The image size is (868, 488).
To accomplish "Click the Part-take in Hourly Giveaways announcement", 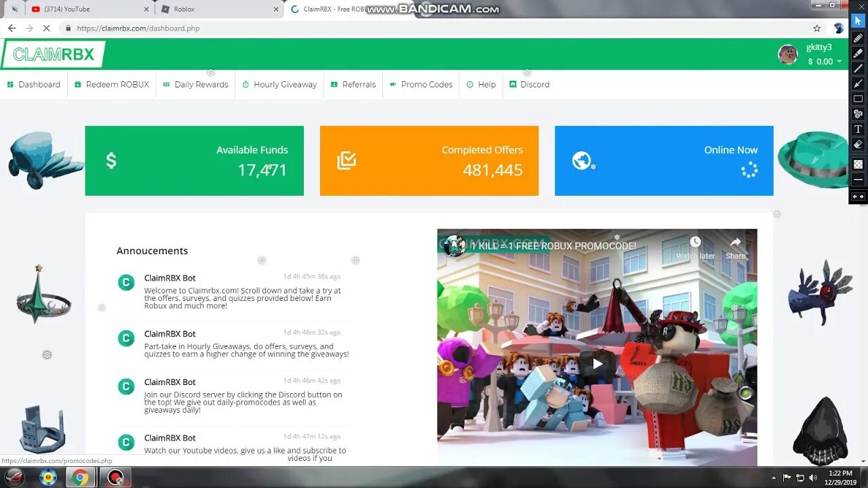I will coord(246,350).
